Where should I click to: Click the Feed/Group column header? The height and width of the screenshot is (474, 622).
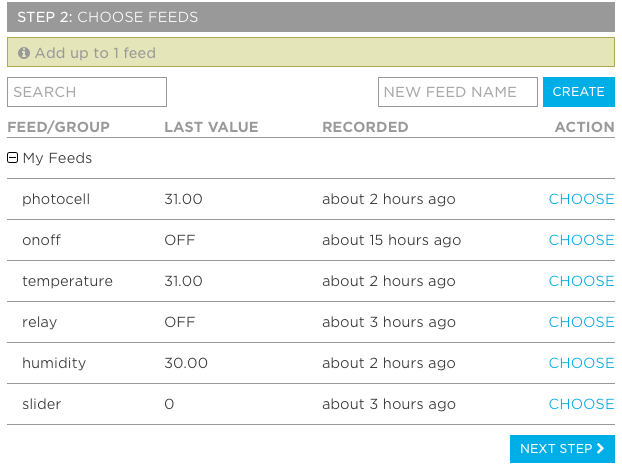pos(58,127)
